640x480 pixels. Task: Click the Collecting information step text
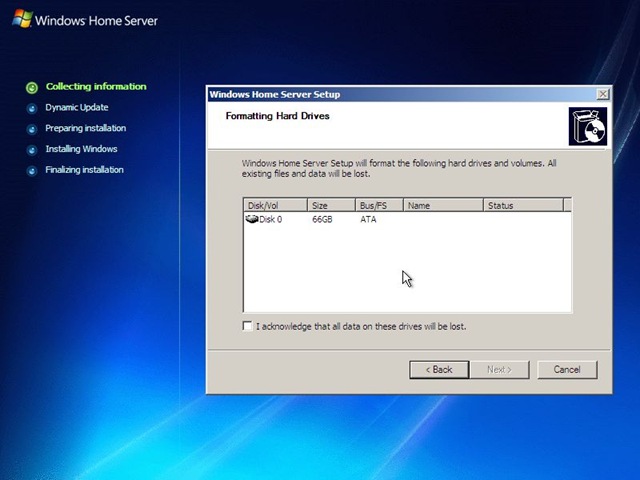click(x=96, y=87)
